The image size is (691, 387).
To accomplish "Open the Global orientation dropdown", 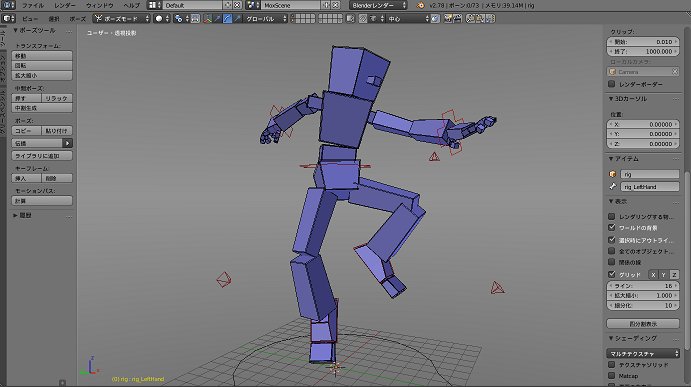I will tap(266, 19).
